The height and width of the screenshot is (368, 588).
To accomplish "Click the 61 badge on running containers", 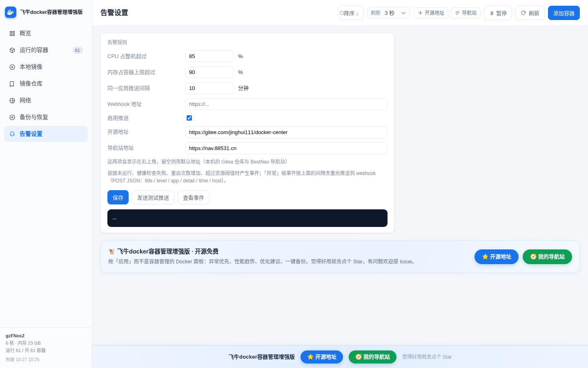I will [x=78, y=50].
